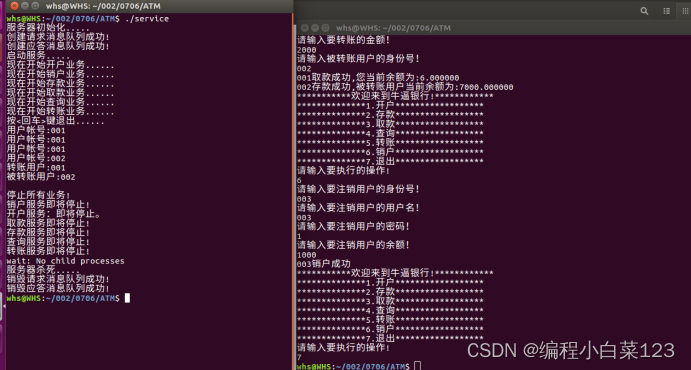The width and height of the screenshot is (691, 370).
Task: Click the line '存款服务即将停止!'
Action: click(48, 233)
